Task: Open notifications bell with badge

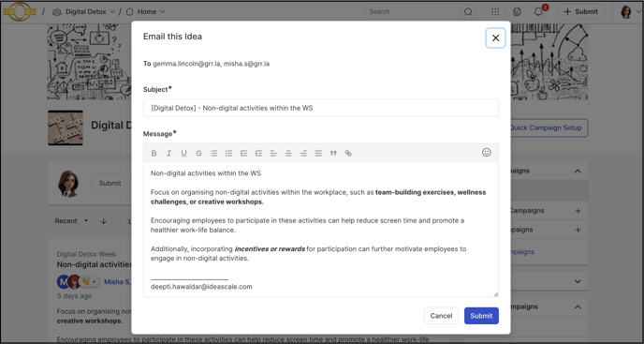Action: (539, 11)
